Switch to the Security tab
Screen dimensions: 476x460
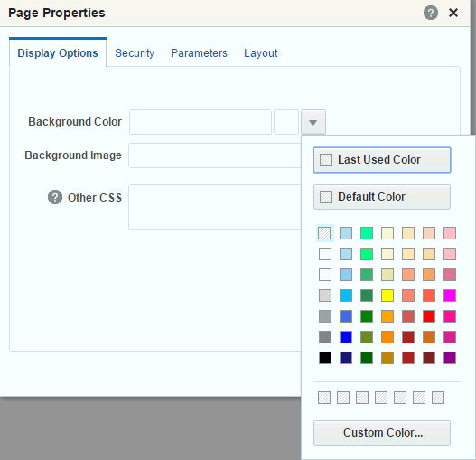pyautogui.click(x=135, y=52)
